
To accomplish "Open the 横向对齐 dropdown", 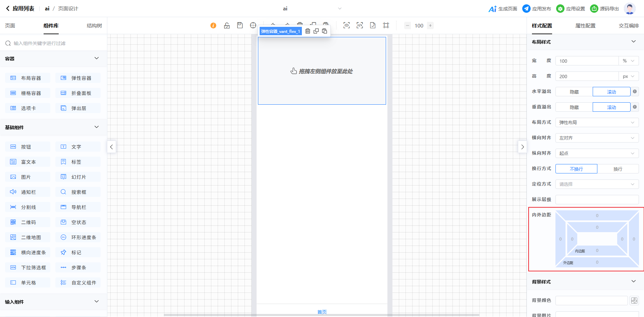I will click(597, 138).
